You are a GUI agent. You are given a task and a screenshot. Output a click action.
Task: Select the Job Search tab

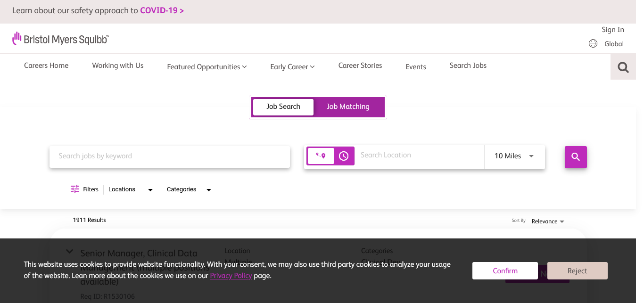[x=283, y=107]
